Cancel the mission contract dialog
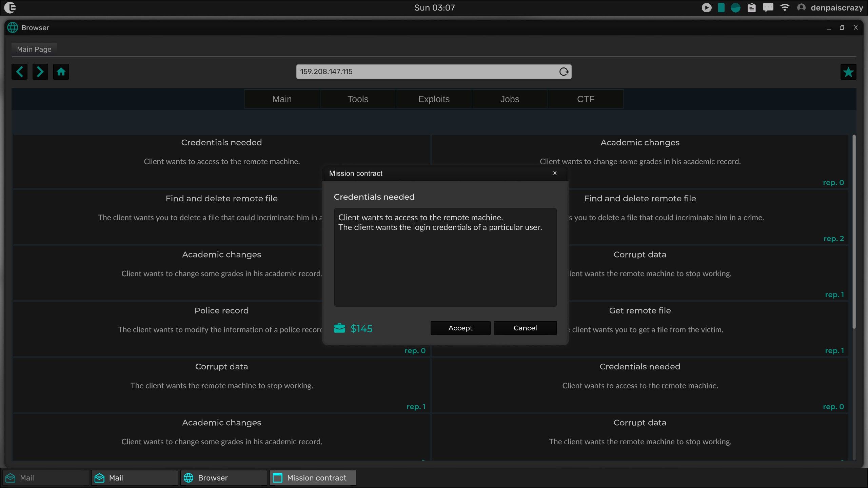 525,328
